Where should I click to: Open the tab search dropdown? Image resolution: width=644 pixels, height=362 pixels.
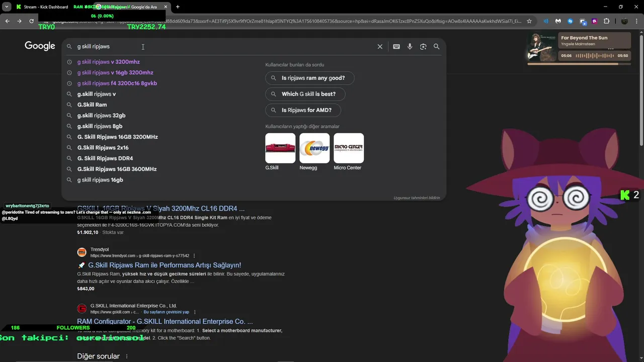(7, 7)
